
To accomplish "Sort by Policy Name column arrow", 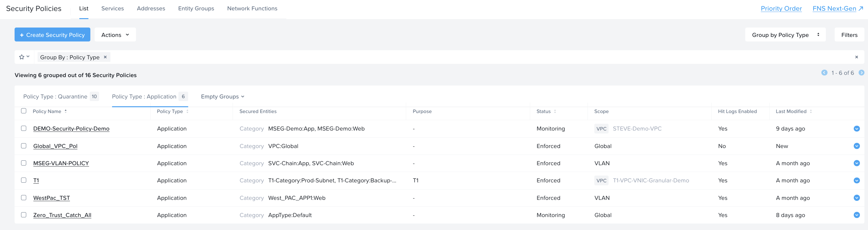I will 66,111.
